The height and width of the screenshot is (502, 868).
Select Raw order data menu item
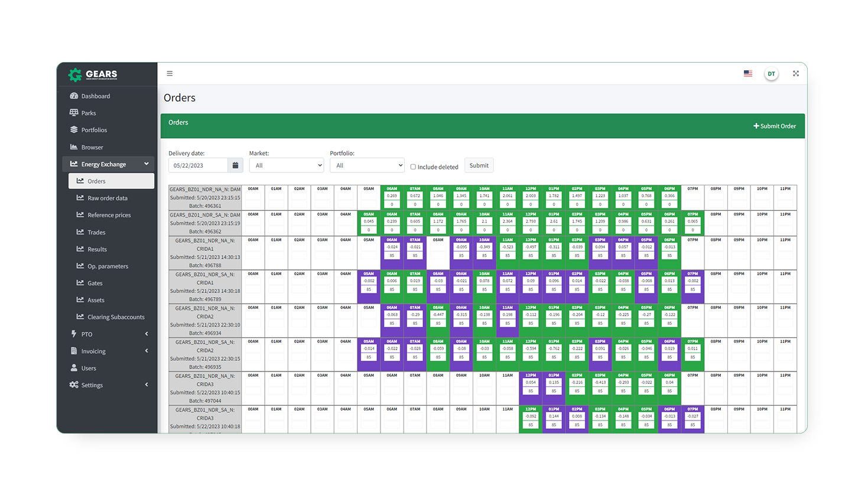pyautogui.click(x=107, y=198)
